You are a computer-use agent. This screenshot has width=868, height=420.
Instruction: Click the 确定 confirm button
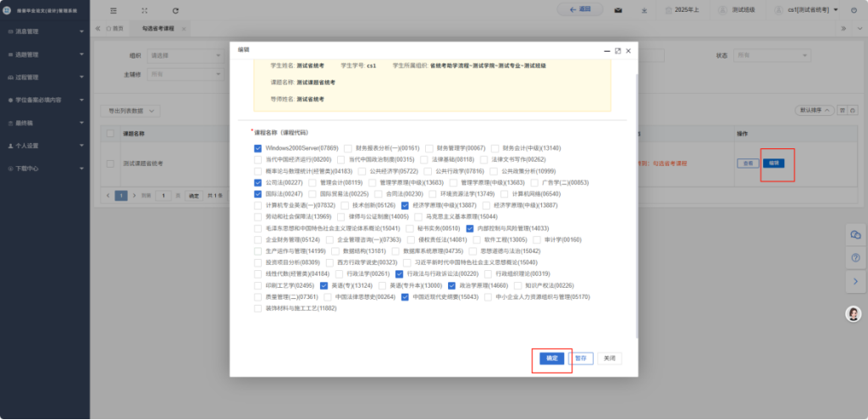point(551,358)
